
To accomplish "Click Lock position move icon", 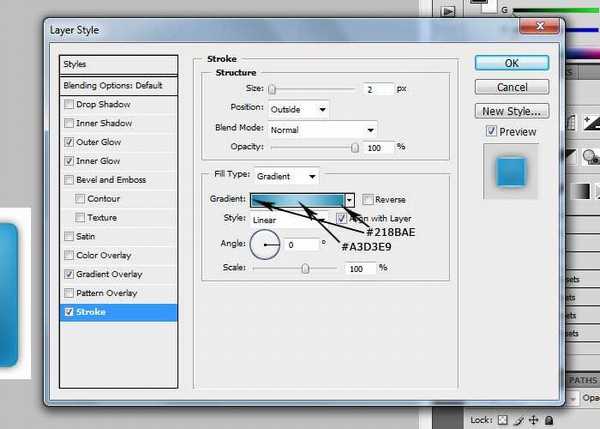I will coord(534,420).
